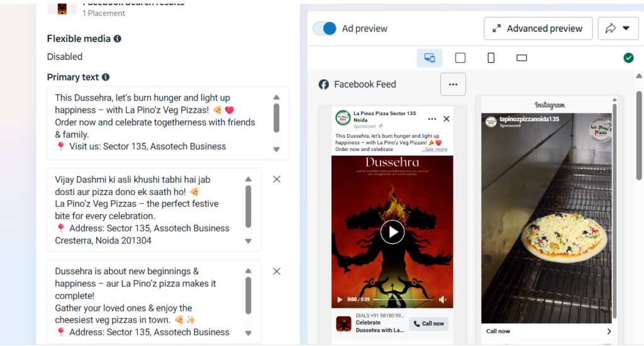
Task: Click info icon beside Flexible media
Action: [x=118, y=39]
